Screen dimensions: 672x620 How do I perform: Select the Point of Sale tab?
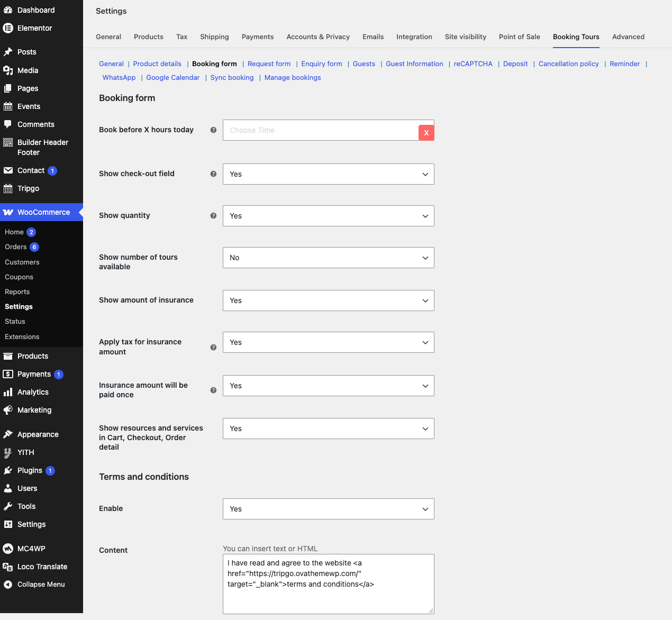520,37
